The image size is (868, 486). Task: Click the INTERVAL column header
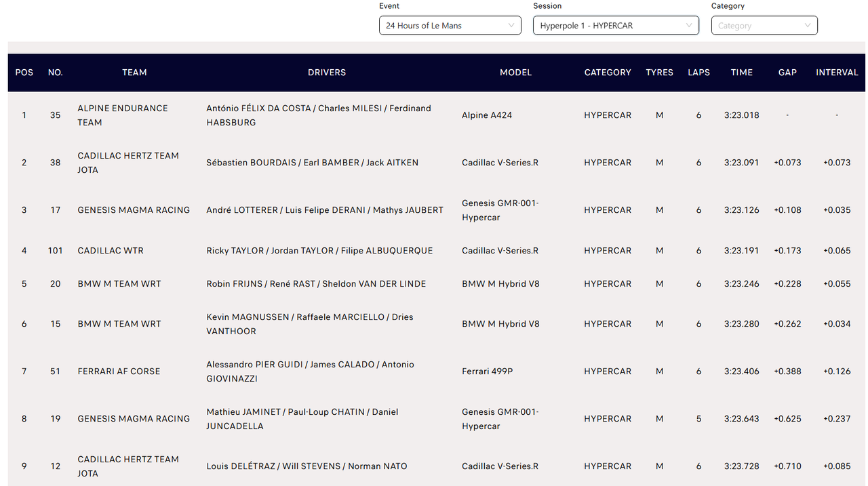[x=837, y=73]
